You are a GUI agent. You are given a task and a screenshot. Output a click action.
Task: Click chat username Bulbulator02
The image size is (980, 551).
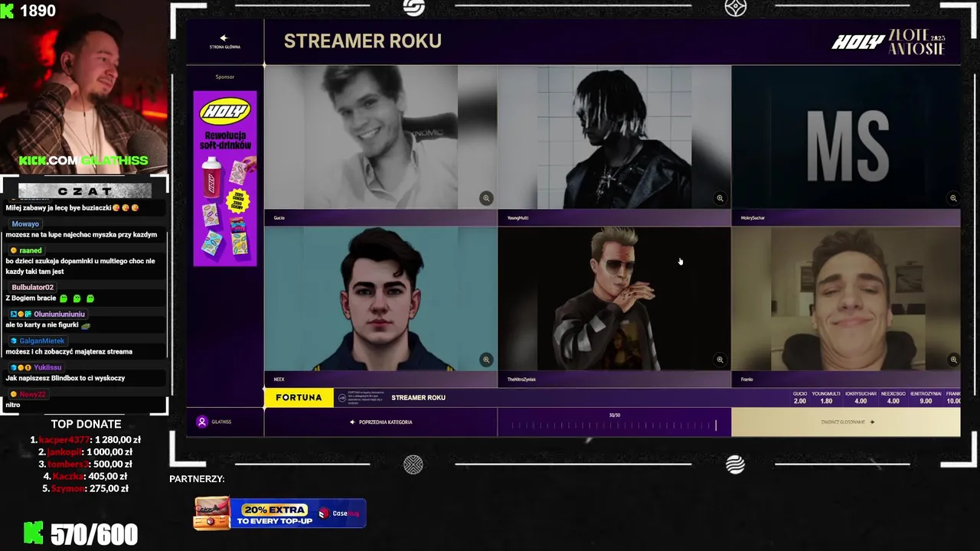pos(32,287)
